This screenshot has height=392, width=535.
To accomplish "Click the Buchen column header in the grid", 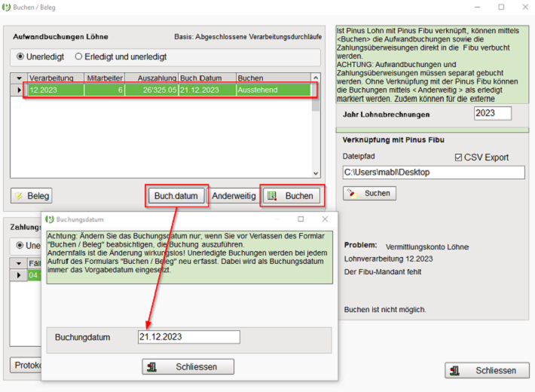I will coord(274,78).
